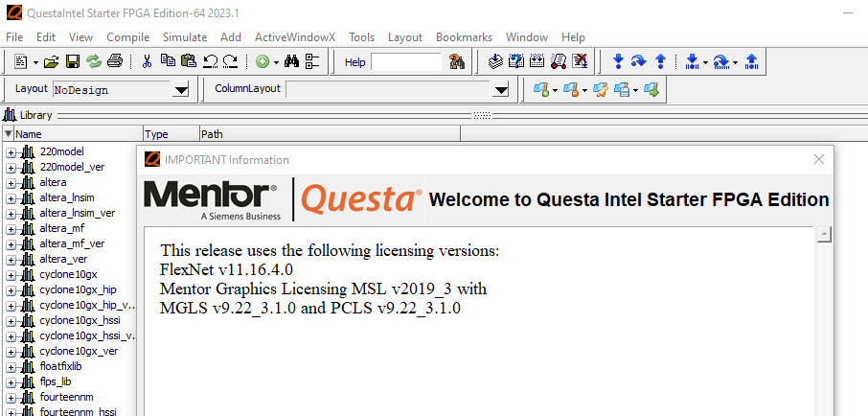The width and height of the screenshot is (868, 416).
Task: Click the Delete Bookmark red-minus flag icon
Action: click(x=571, y=89)
